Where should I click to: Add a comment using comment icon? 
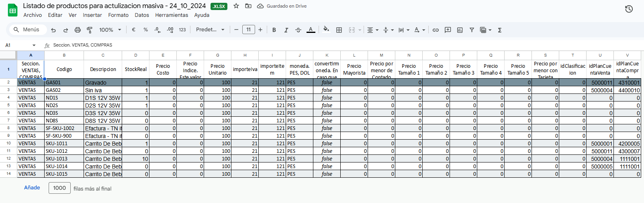(x=448, y=30)
